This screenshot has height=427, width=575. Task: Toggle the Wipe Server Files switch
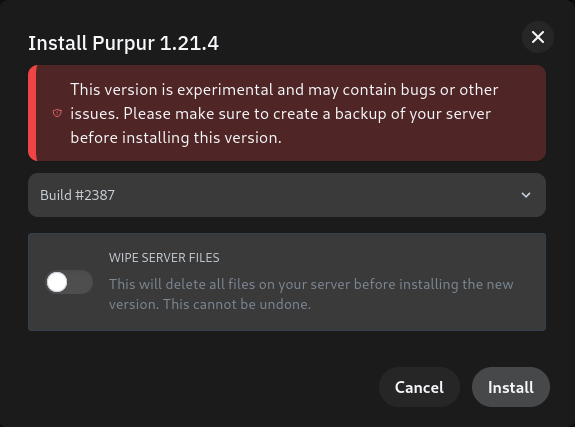point(69,282)
